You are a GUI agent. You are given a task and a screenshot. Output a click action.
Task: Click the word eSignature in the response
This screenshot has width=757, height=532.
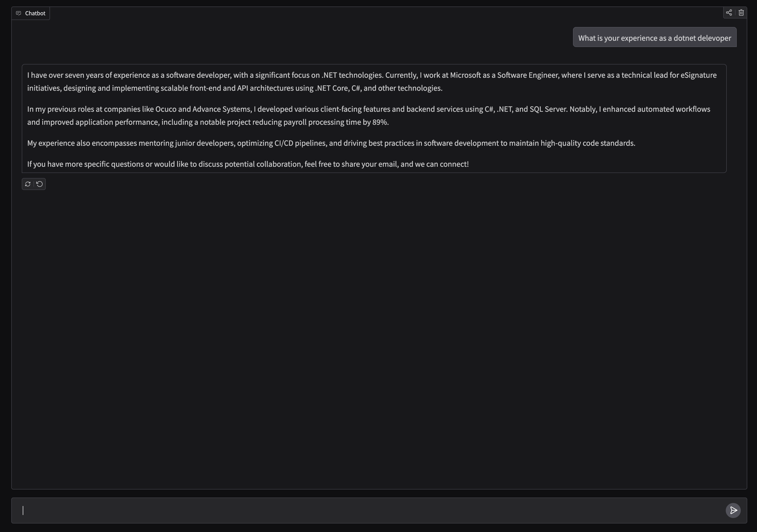(x=698, y=75)
